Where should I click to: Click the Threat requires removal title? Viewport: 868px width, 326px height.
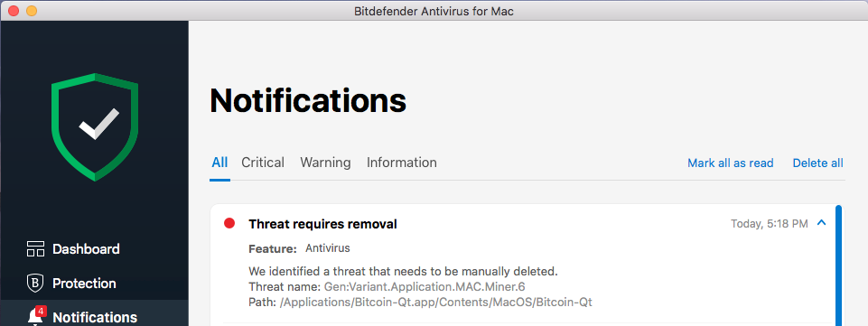point(322,224)
